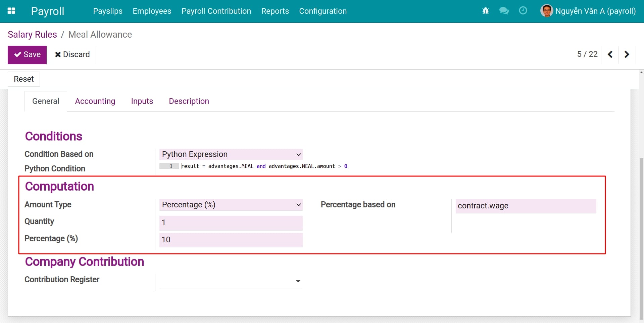Open the conversations messaging icon
This screenshot has width=644, height=323.
pyautogui.click(x=504, y=11)
